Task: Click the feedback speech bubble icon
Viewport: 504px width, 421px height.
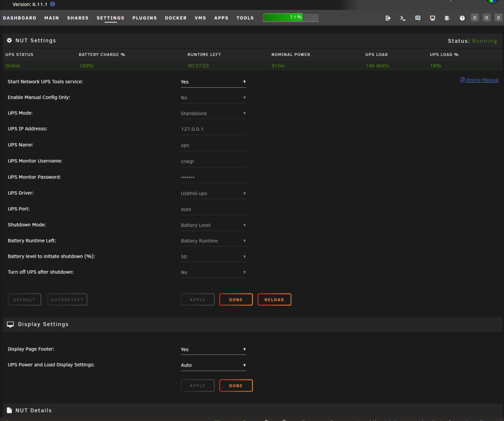Action: pos(417,18)
